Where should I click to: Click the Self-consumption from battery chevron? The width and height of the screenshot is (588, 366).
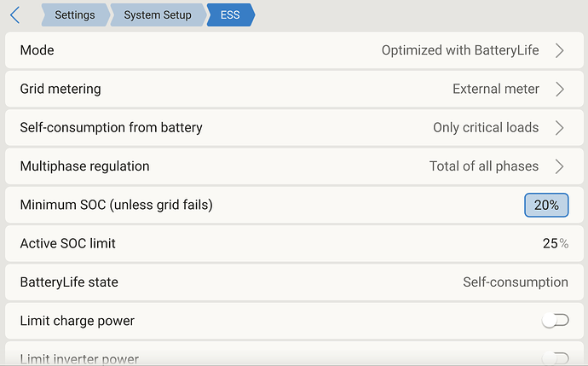click(x=560, y=128)
